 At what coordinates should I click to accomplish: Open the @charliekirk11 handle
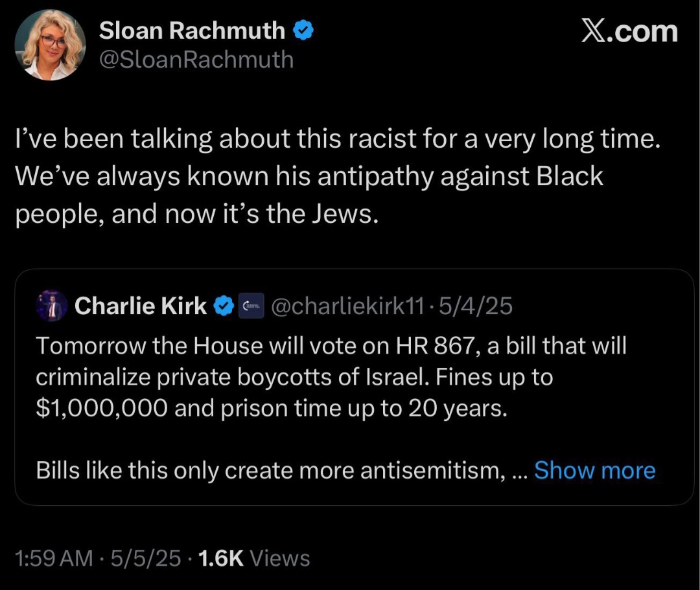coord(348,306)
